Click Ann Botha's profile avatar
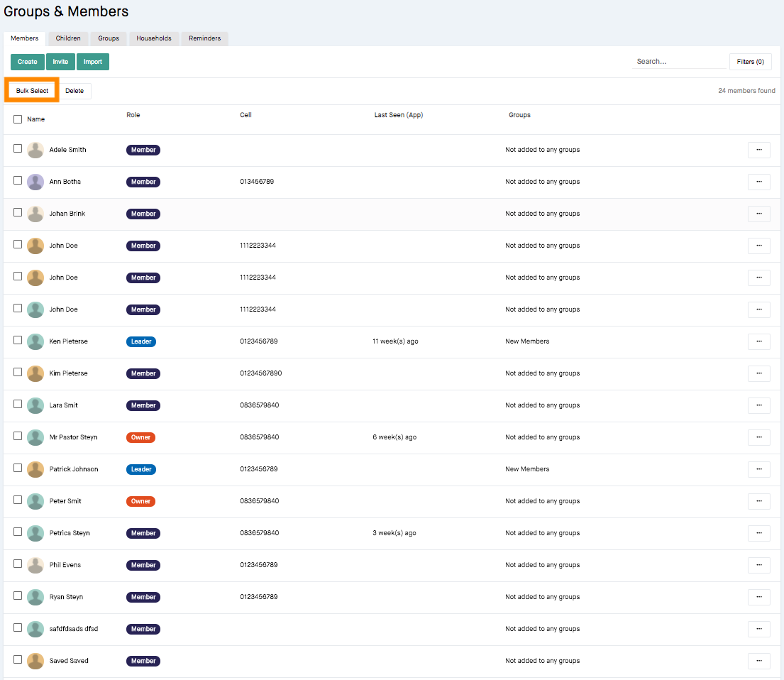The height and width of the screenshot is (680, 784). click(x=35, y=182)
